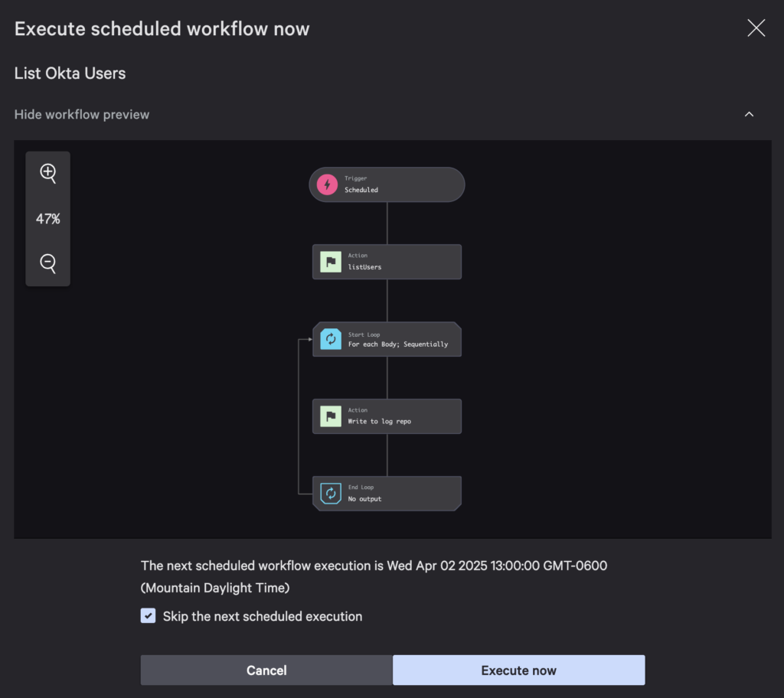
Task: Click the End Loop cycle icon
Action: pos(331,494)
